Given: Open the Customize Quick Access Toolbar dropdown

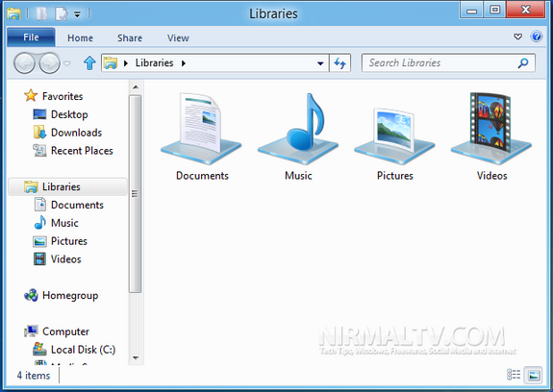Looking at the screenshot, I should coord(77,14).
